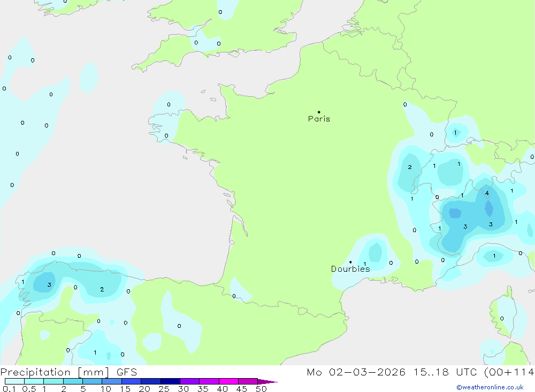The width and height of the screenshot is (535, 392).
Task: Click the purple arrow tip ending the legend
Action: [267, 382]
